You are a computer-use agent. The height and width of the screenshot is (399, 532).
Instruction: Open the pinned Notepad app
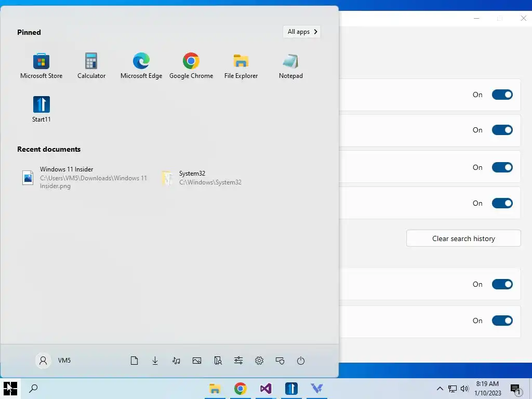pyautogui.click(x=291, y=66)
